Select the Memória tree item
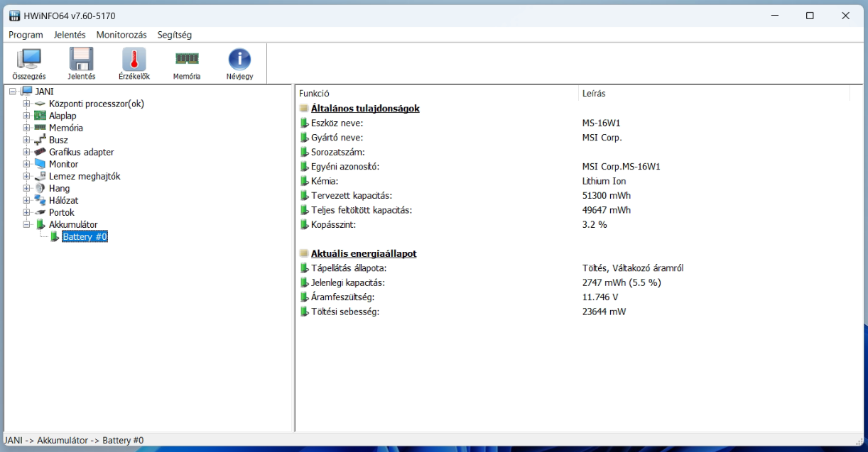 pos(66,128)
